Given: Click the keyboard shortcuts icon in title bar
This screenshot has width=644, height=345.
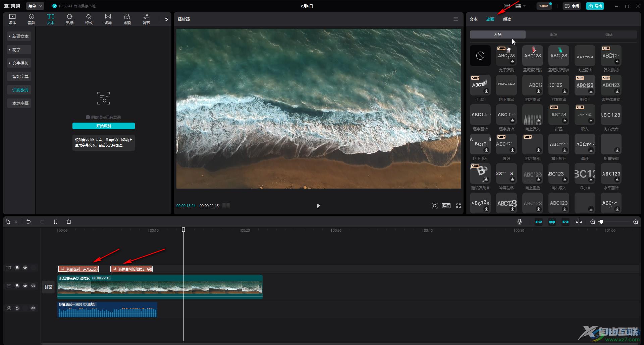Looking at the screenshot, I should click(x=507, y=6).
